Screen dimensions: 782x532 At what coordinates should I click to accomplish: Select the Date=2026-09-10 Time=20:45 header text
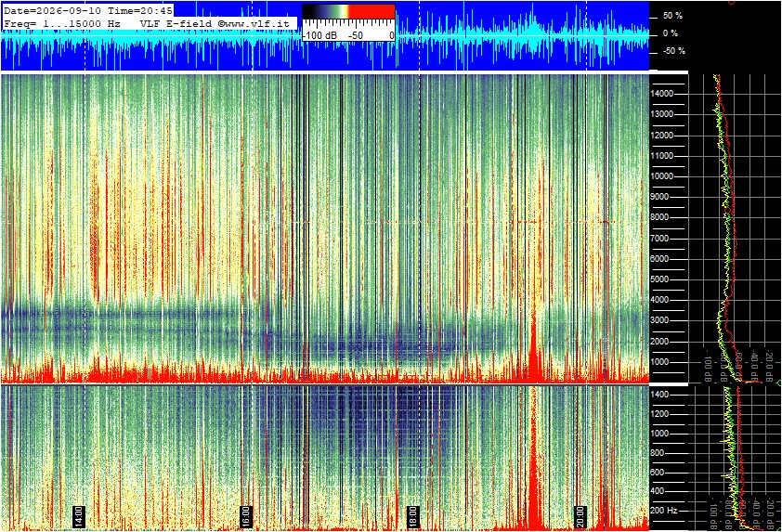click(88, 11)
